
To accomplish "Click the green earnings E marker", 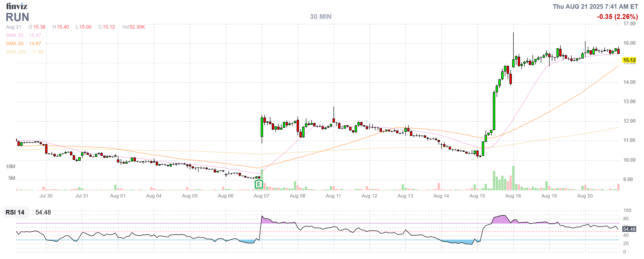I will pyautogui.click(x=258, y=185).
